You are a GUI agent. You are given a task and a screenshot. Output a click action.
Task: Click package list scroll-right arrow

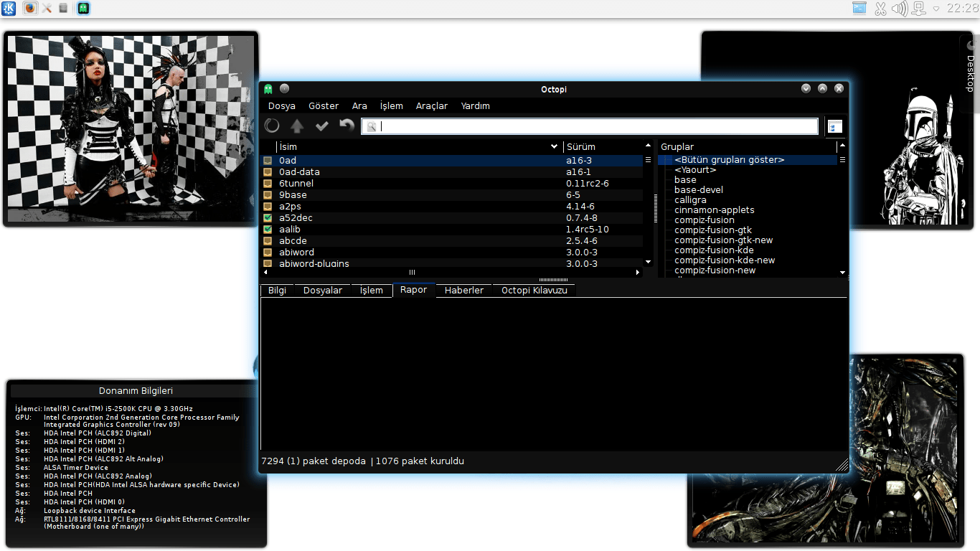click(x=639, y=272)
